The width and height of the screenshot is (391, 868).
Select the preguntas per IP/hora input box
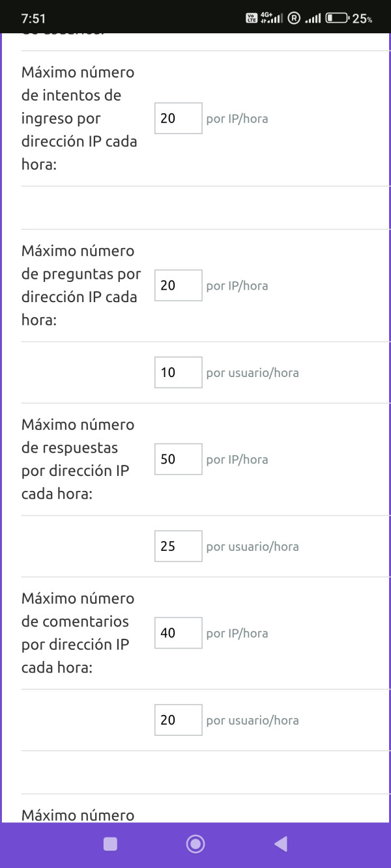(x=178, y=285)
